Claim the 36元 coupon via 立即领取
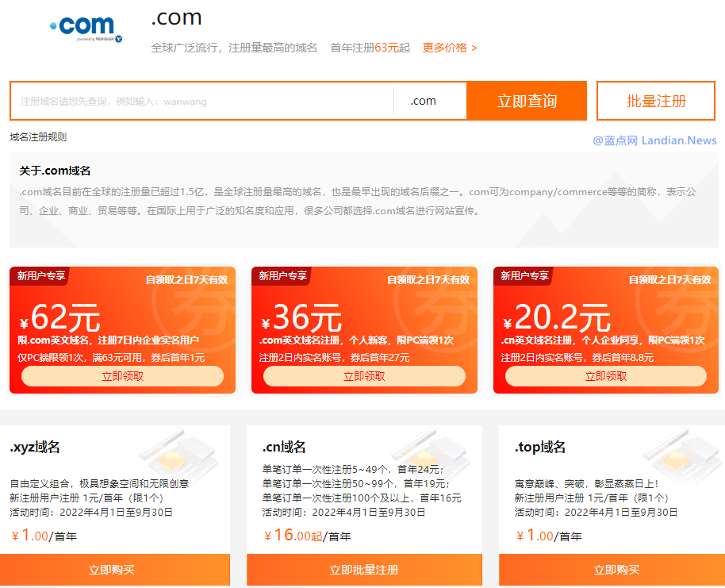 click(362, 376)
